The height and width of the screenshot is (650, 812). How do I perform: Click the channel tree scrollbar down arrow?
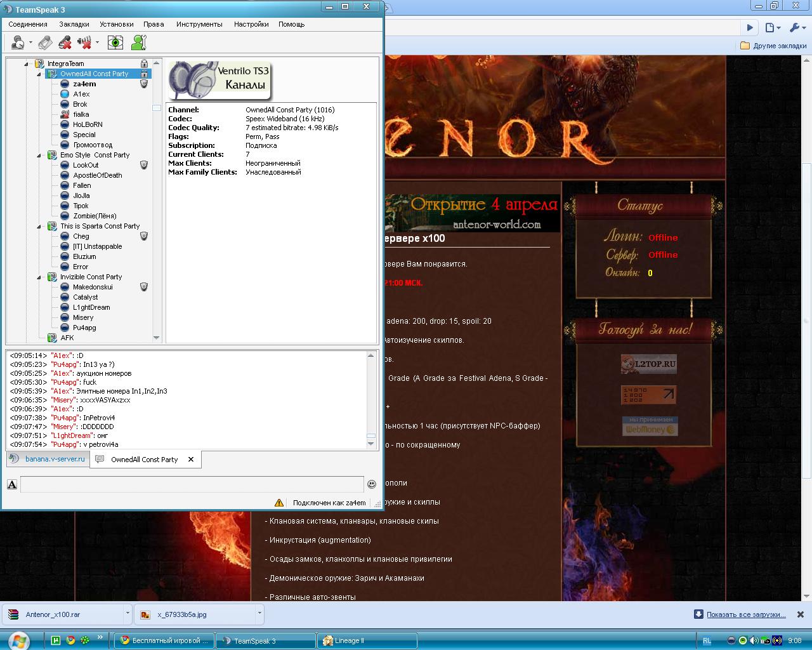click(x=157, y=338)
